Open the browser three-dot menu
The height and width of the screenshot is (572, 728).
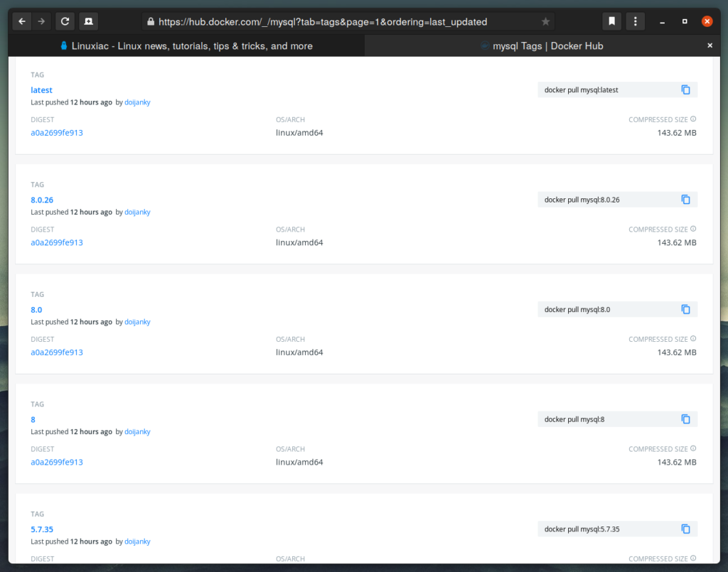(635, 21)
